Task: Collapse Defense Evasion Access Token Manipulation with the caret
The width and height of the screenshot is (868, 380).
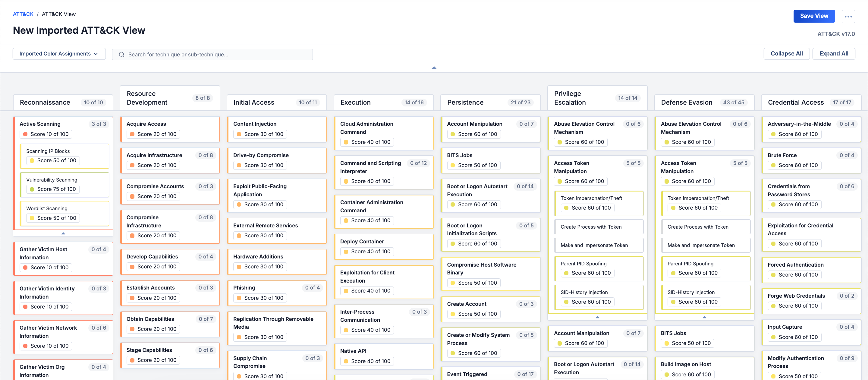Action: (x=704, y=317)
